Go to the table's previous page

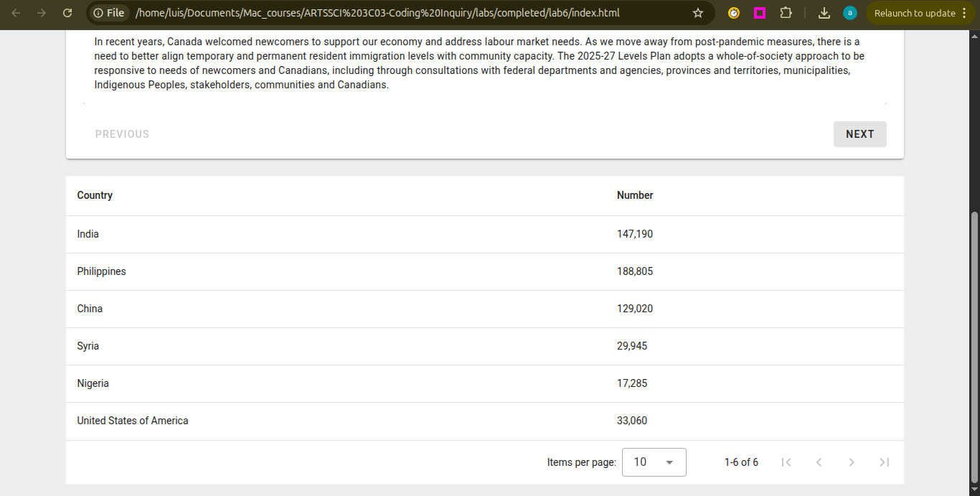pos(819,462)
